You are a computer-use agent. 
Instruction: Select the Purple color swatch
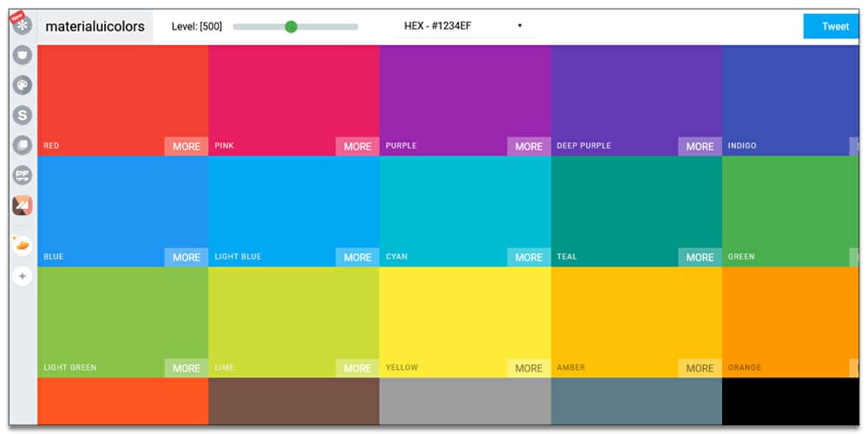pyautogui.click(x=465, y=100)
